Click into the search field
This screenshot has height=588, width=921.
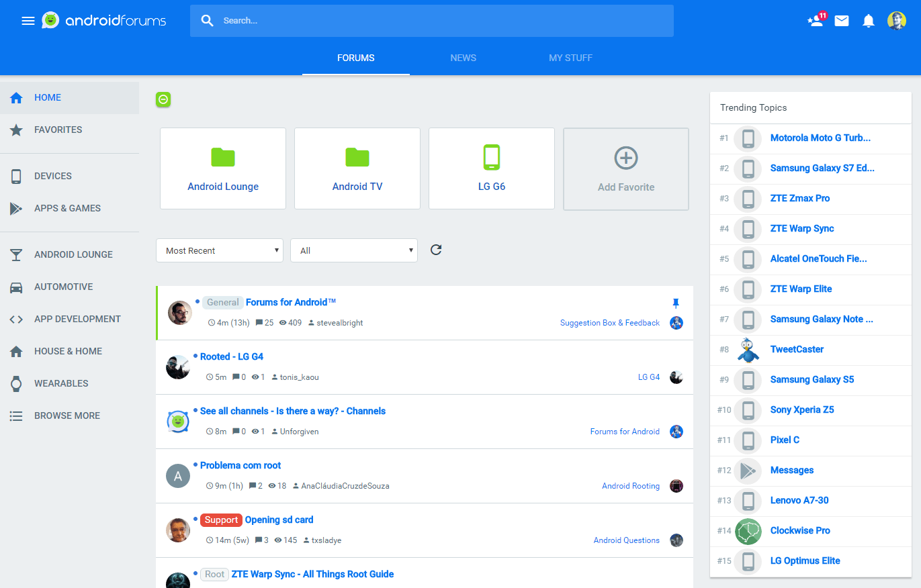pyautogui.click(x=432, y=21)
